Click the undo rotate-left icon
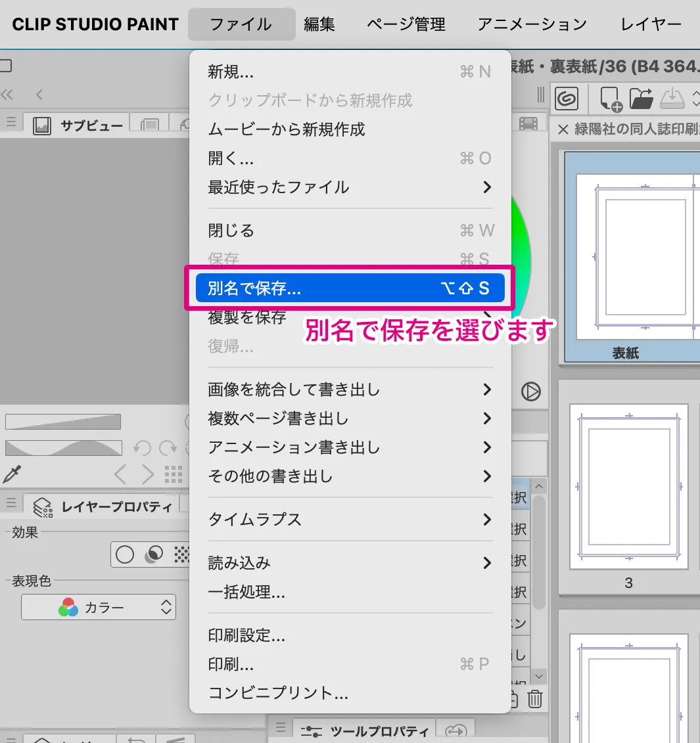 (142, 447)
